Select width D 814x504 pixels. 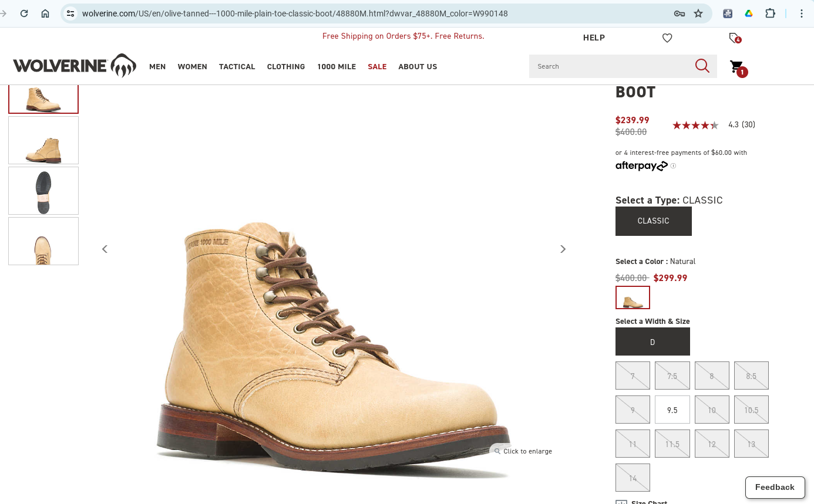(x=652, y=342)
